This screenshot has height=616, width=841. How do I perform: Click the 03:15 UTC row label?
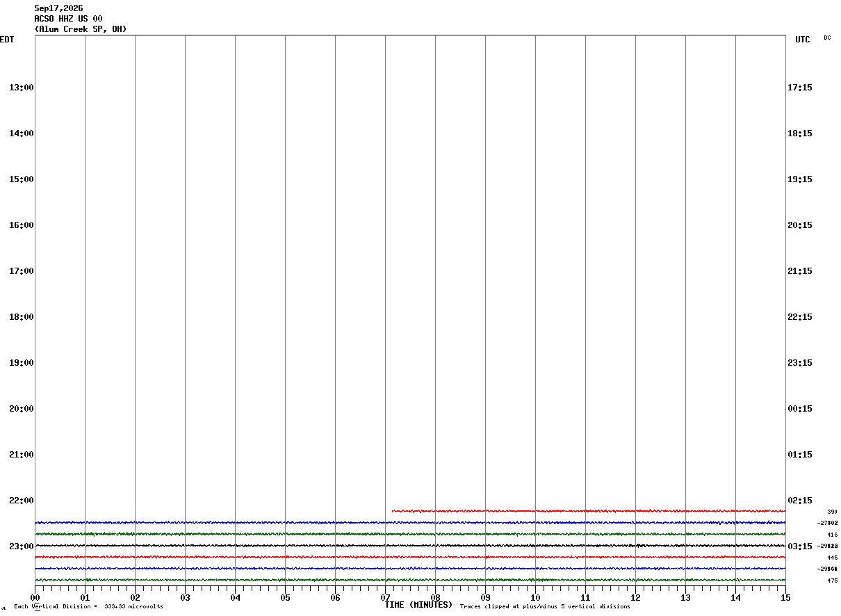(x=799, y=546)
